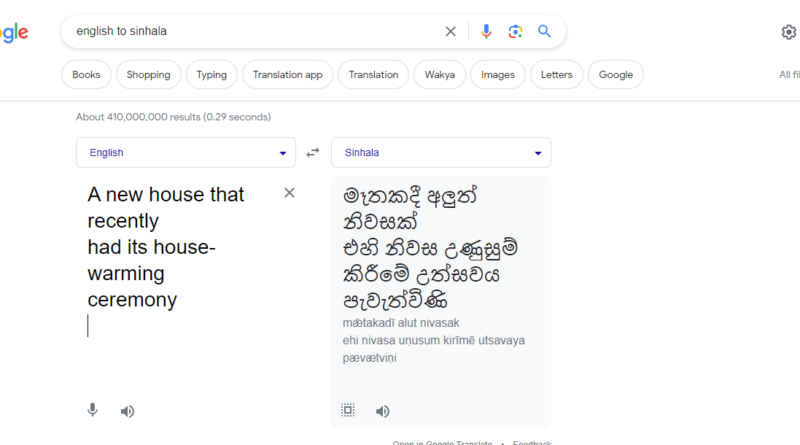
Task: Open the English source language dropdown
Action: (x=186, y=153)
